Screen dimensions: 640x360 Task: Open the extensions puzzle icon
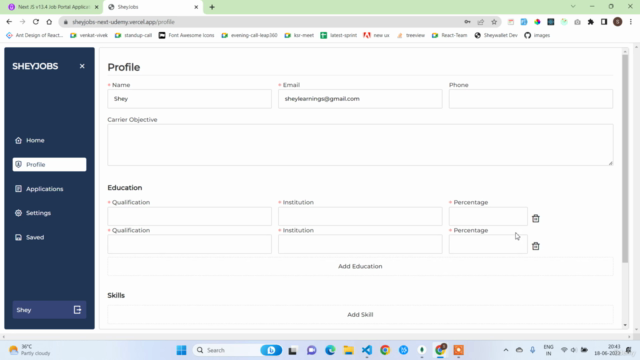591,22
